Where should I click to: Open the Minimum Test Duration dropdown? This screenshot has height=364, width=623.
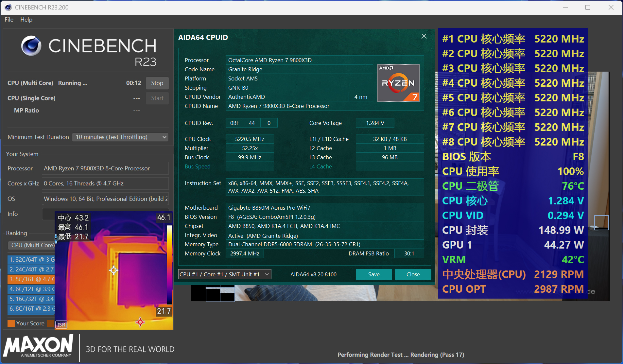[x=120, y=137]
